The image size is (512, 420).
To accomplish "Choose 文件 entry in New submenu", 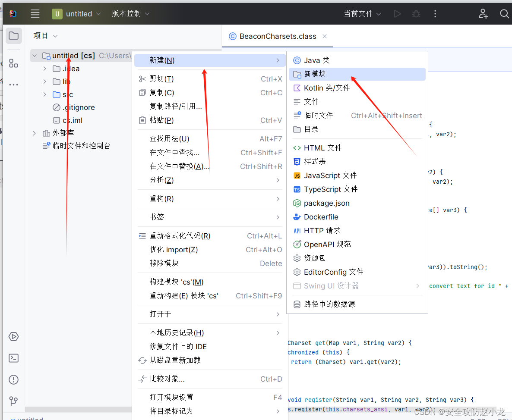I will 357,101.
